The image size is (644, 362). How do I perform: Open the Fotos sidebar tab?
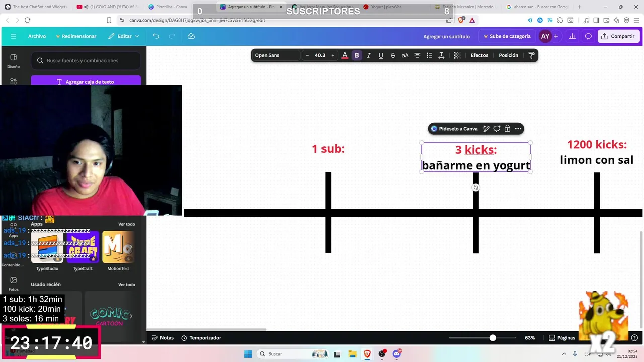coord(14,284)
